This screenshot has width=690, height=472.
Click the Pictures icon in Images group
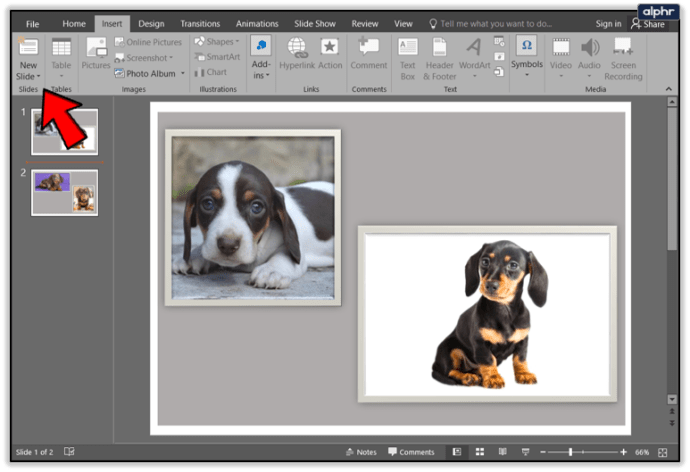pyautogui.click(x=96, y=48)
